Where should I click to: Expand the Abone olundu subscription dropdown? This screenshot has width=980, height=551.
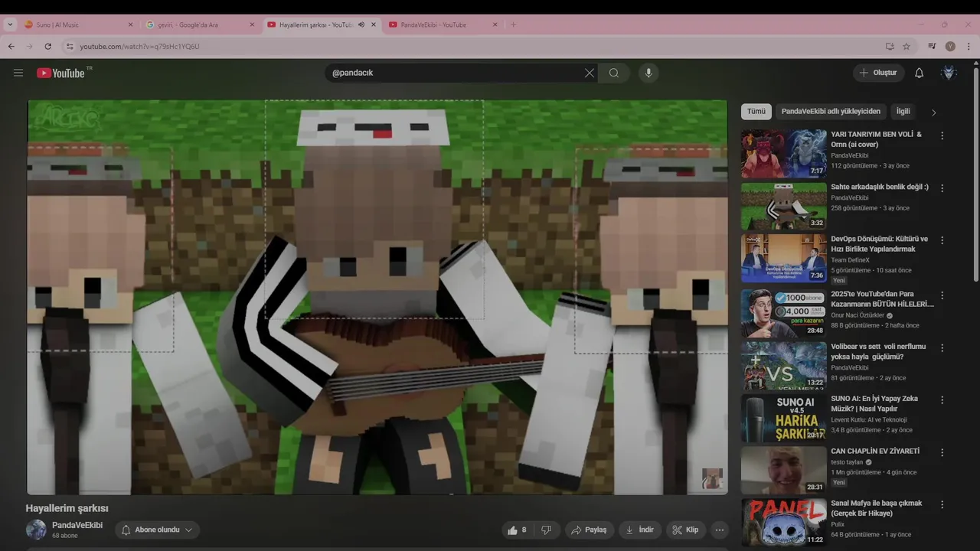click(158, 530)
